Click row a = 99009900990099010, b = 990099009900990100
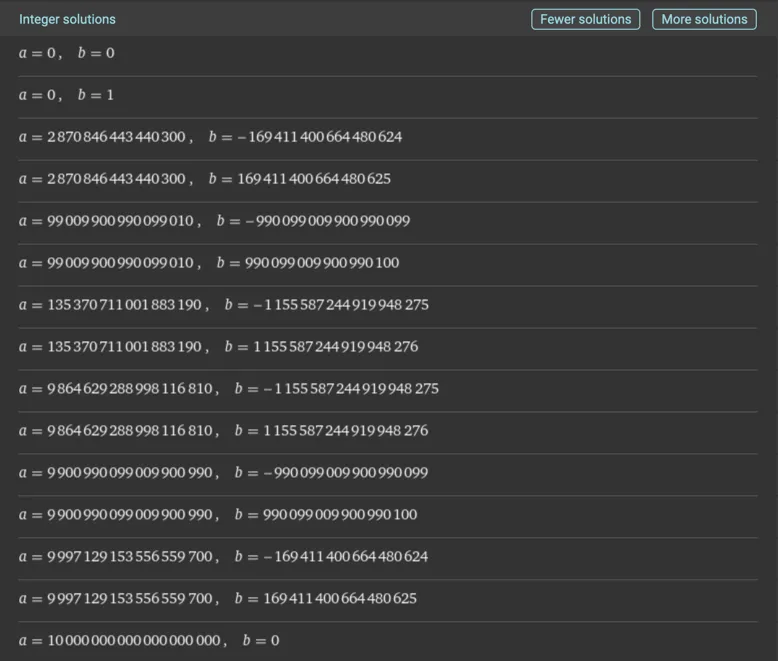Viewport: 778px width, 661px height. 208,263
